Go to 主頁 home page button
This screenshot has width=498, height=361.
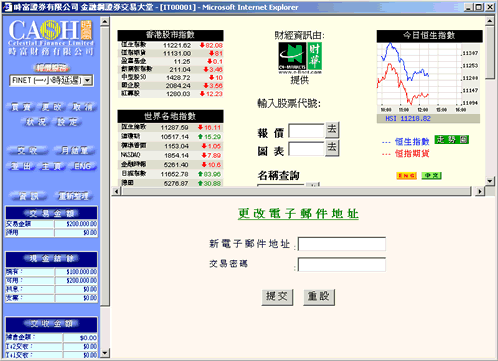pyautogui.click(x=51, y=166)
